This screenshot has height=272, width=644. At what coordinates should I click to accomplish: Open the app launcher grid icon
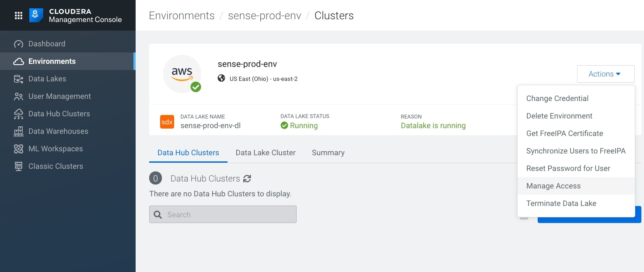tap(18, 16)
